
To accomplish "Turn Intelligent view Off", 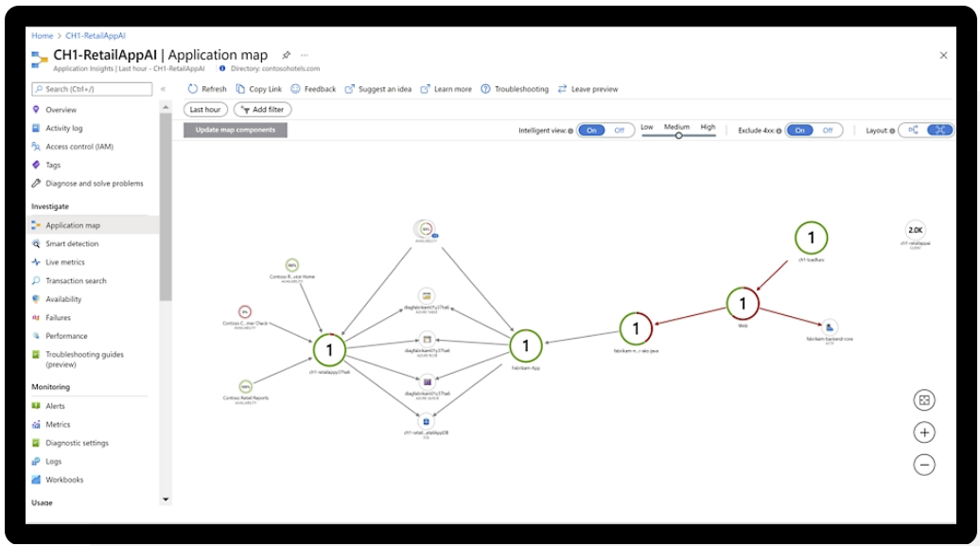I will click(620, 130).
